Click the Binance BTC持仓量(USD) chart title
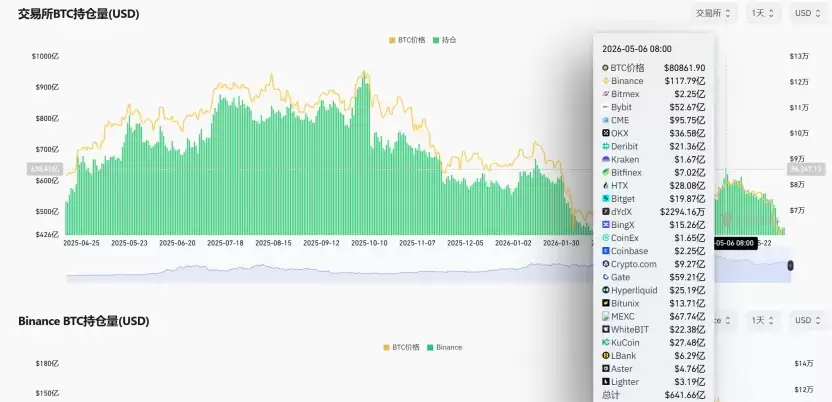The image size is (832, 402). [x=84, y=321]
